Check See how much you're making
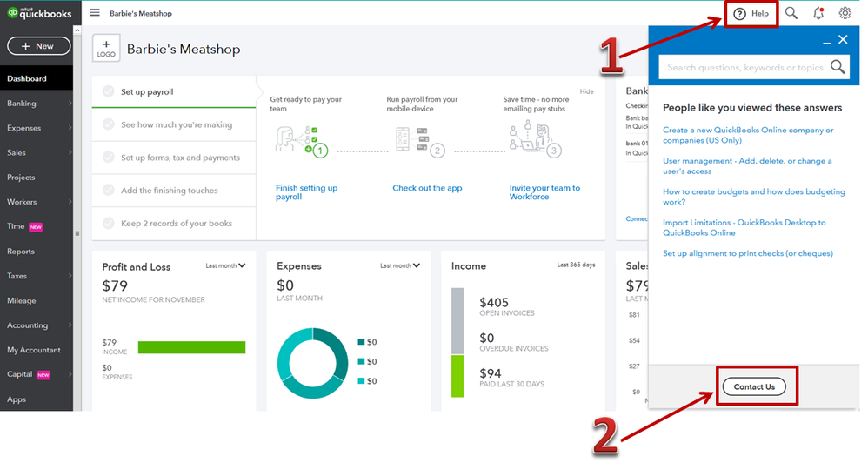The height and width of the screenshot is (463, 868). [109, 124]
